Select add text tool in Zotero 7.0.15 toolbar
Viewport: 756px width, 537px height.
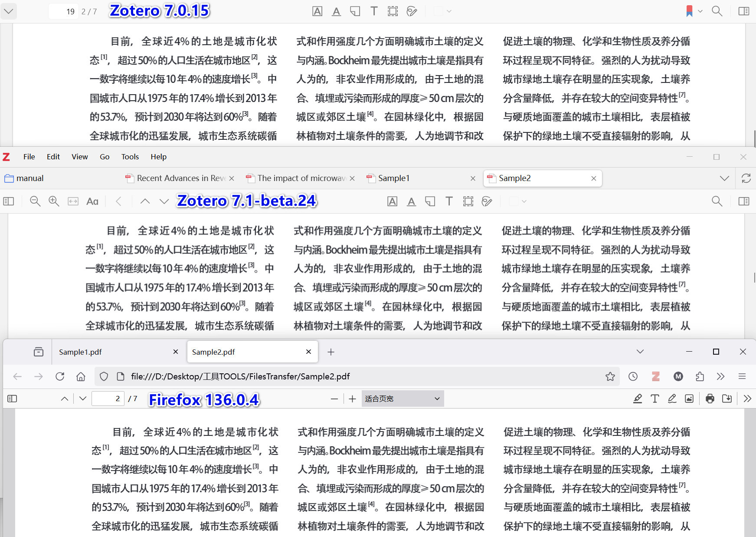pyautogui.click(x=374, y=11)
